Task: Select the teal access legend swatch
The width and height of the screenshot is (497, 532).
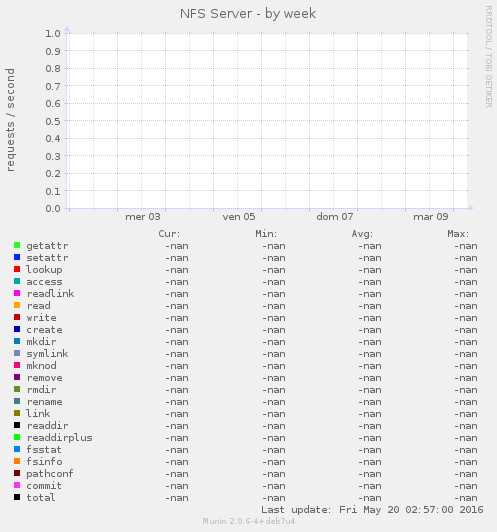Action: tap(17, 281)
